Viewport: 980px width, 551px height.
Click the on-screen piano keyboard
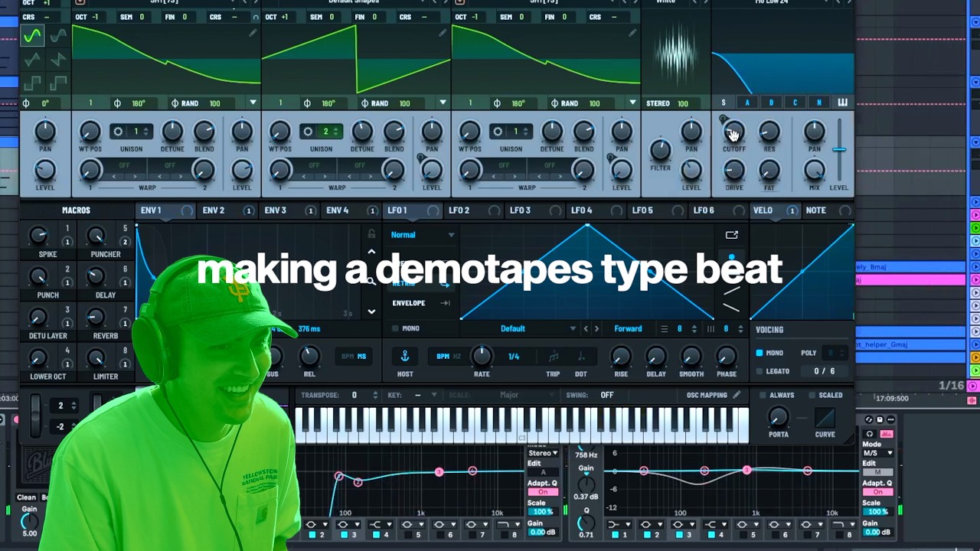coord(522,425)
